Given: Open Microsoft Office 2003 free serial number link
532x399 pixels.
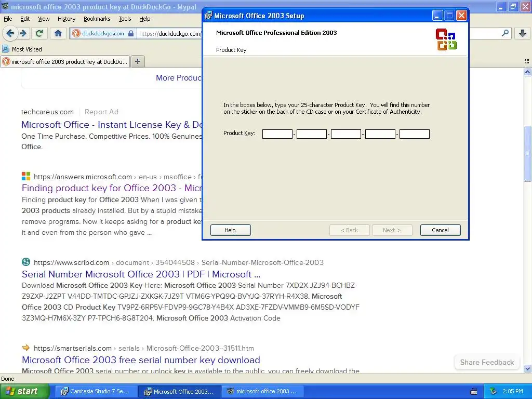Looking at the screenshot, I should coord(141,360).
